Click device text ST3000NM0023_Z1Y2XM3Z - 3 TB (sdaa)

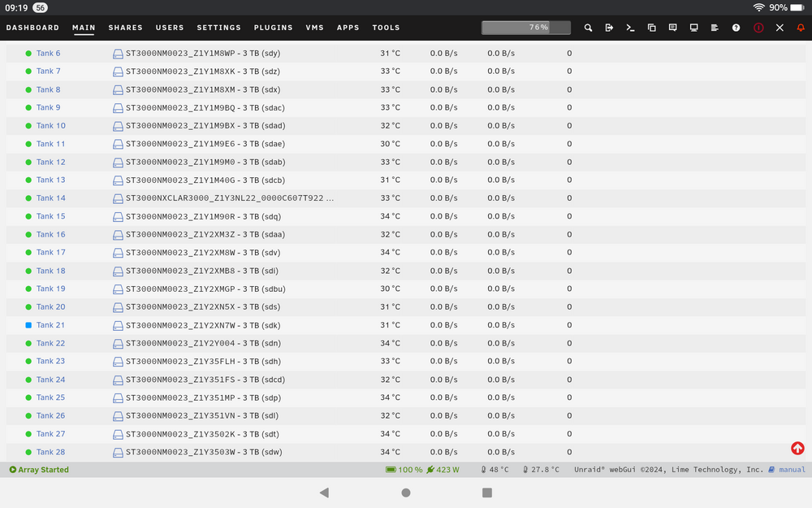pyautogui.click(x=205, y=234)
